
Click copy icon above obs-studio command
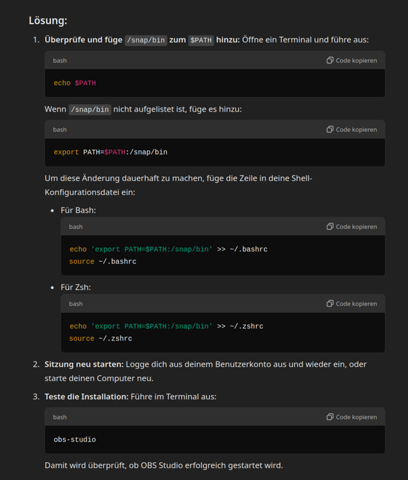pos(330,417)
